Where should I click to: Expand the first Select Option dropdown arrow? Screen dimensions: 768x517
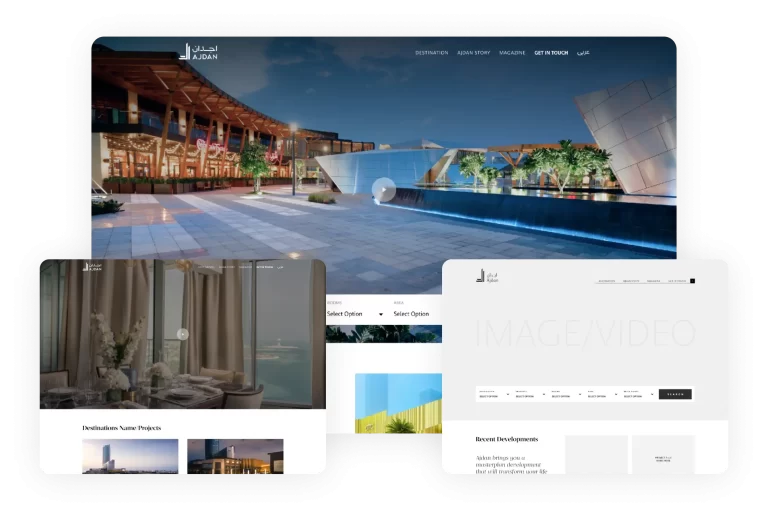380,314
